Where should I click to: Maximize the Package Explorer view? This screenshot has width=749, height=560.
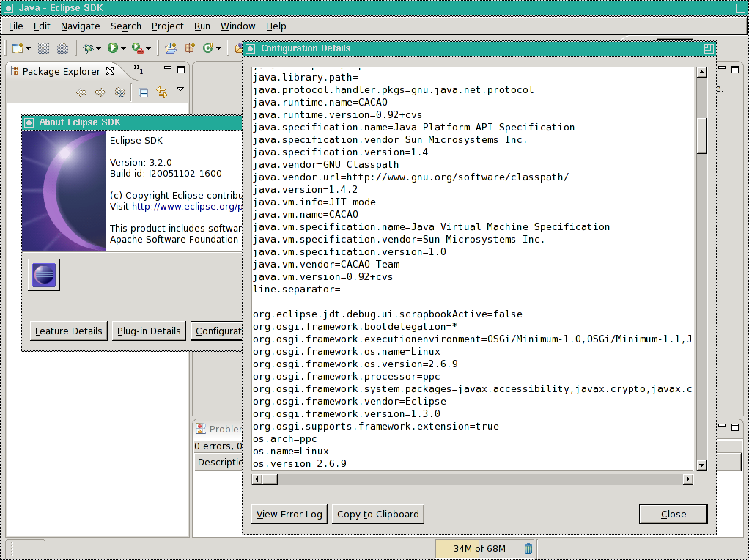181,70
